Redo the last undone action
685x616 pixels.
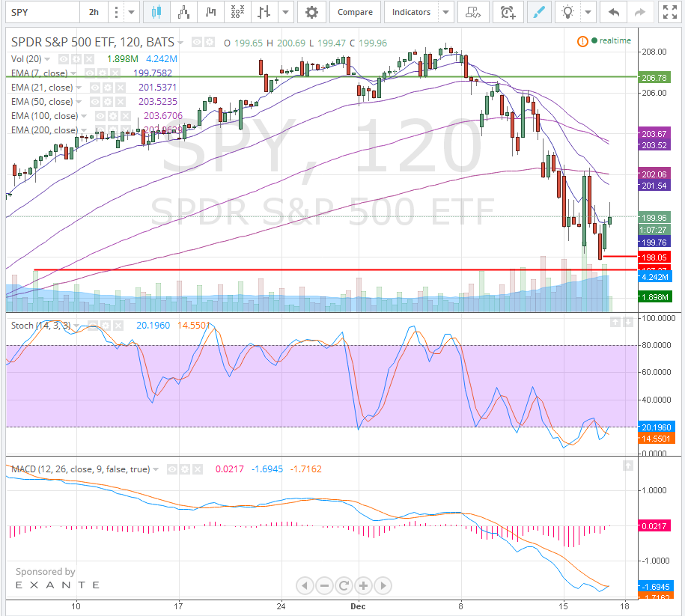(640, 12)
